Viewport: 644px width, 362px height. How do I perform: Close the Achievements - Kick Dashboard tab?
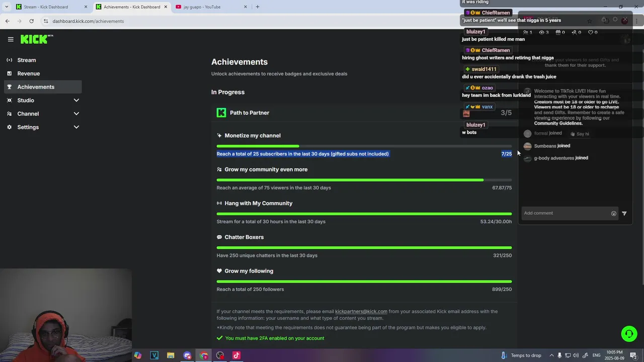coord(166,7)
